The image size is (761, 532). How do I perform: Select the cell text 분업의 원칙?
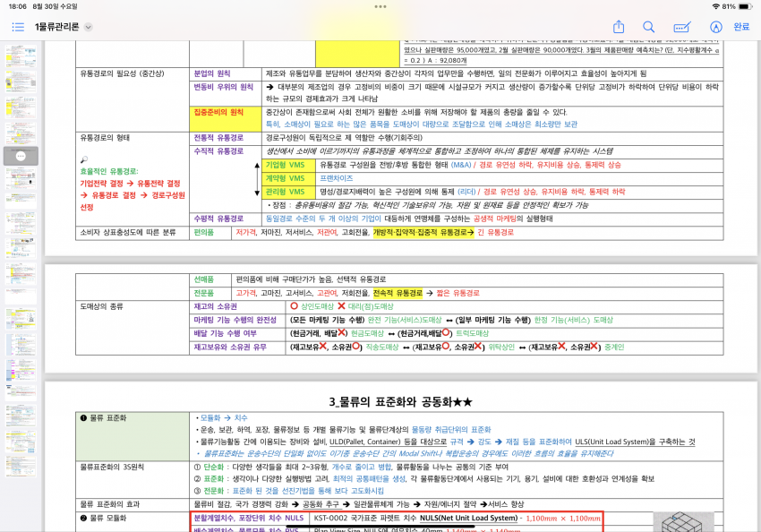click(x=212, y=73)
